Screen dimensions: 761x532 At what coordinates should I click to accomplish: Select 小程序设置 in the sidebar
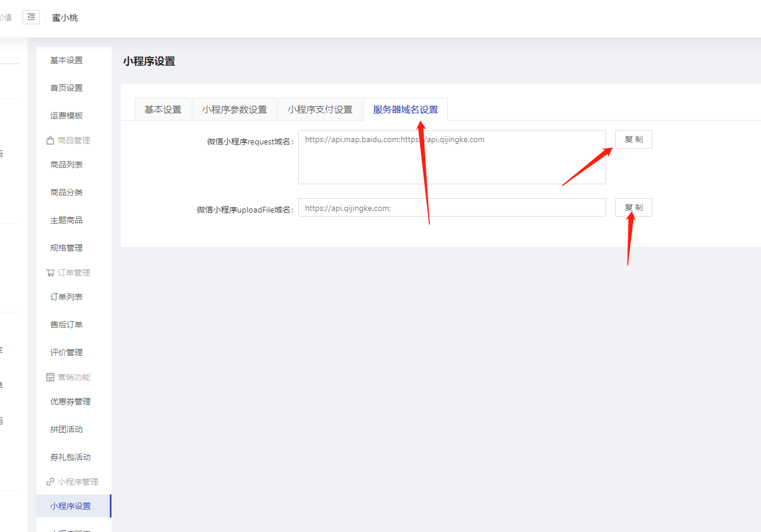coord(73,506)
